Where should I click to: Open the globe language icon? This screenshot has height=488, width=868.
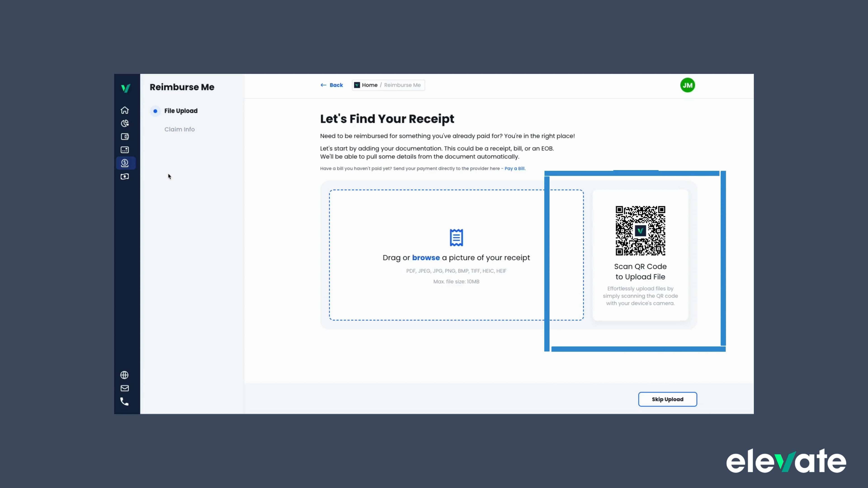124,375
